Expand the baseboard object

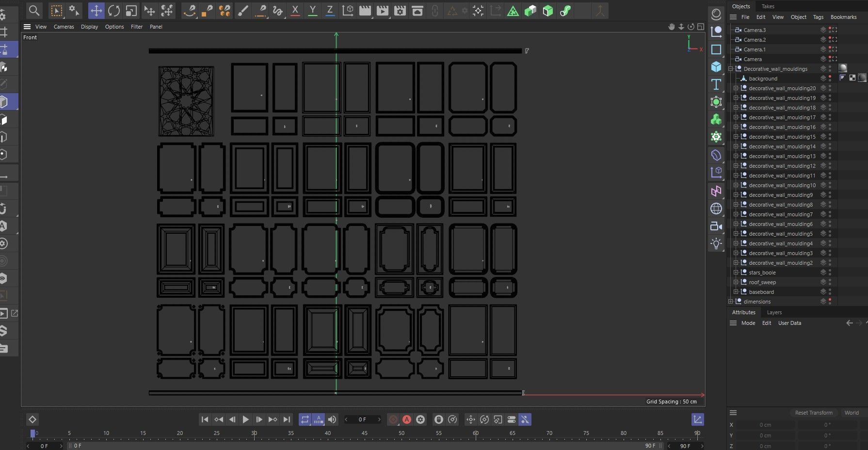point(736,292)
